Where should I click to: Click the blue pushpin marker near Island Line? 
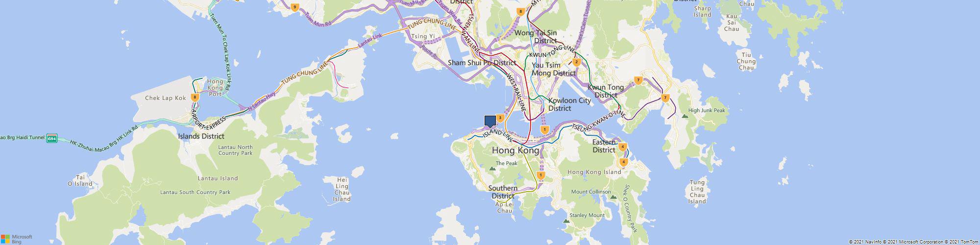[490, 122]
